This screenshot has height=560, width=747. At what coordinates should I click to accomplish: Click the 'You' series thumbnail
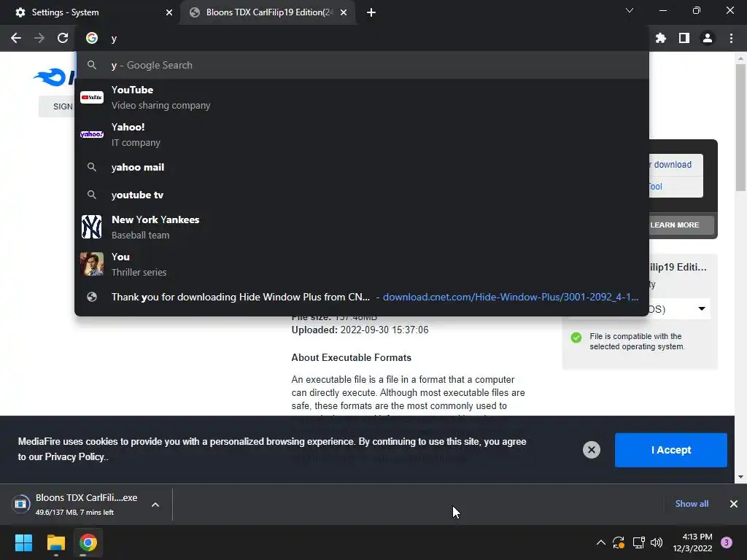click(92, 264)
